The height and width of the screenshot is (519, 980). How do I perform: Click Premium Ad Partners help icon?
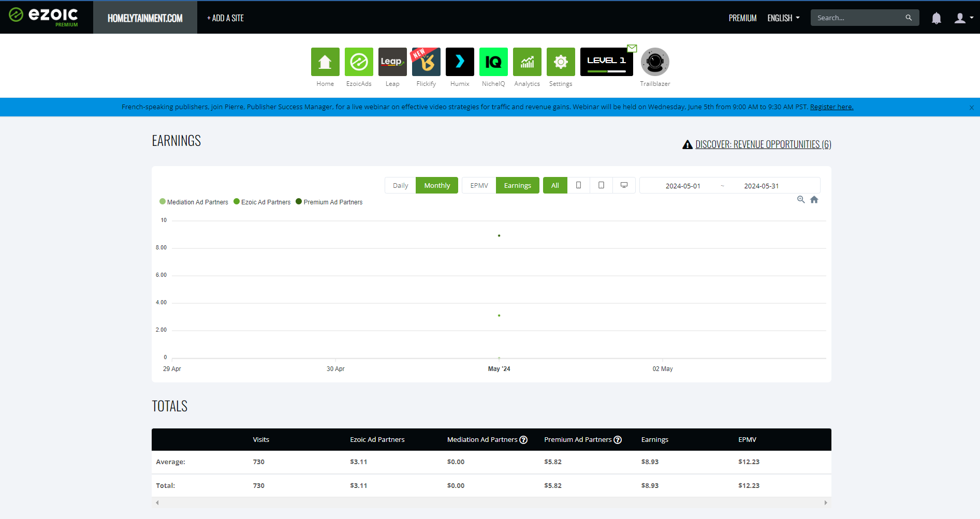618,440
